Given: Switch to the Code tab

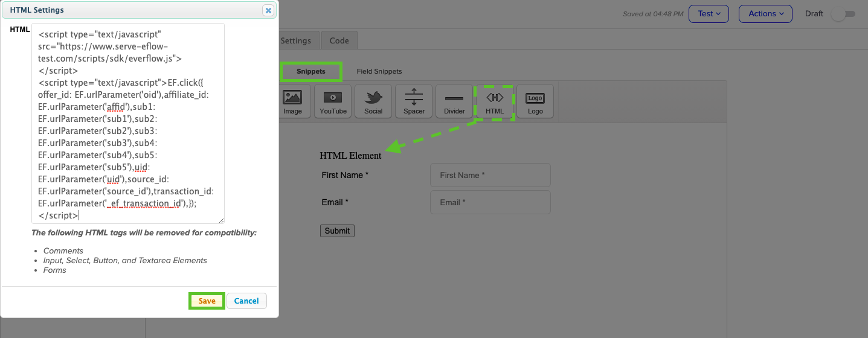Looking at the screenshot, I should pos(339,40).
